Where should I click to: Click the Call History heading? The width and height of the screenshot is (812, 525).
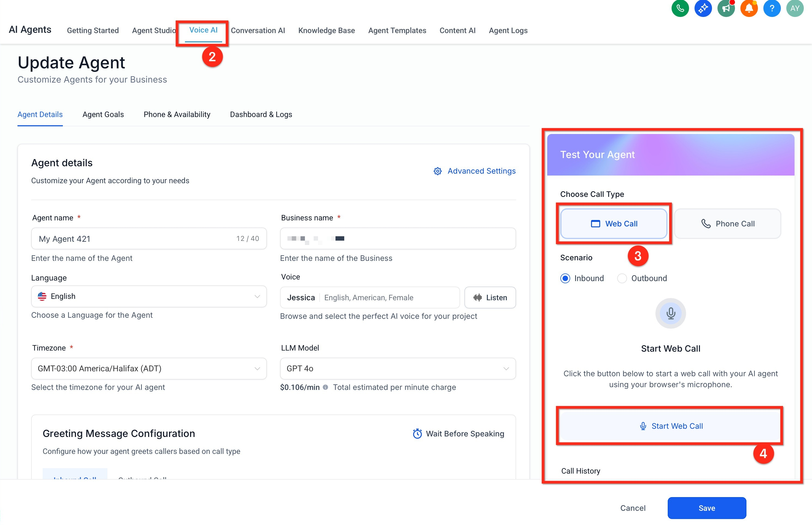click(580, 471)
